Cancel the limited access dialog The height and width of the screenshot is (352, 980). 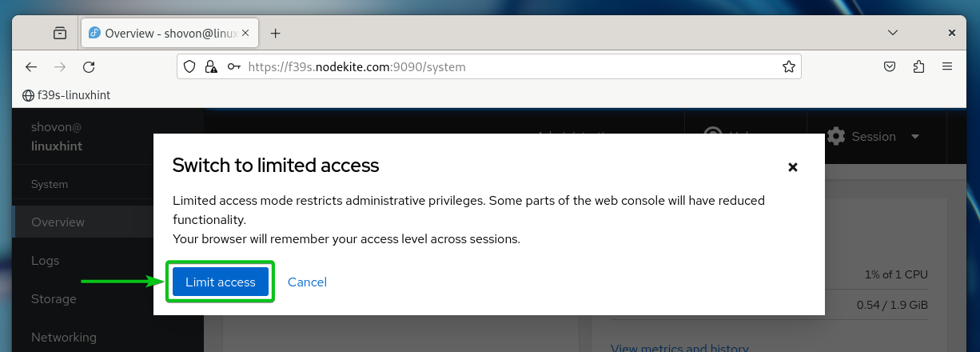[x=307, y=282]
